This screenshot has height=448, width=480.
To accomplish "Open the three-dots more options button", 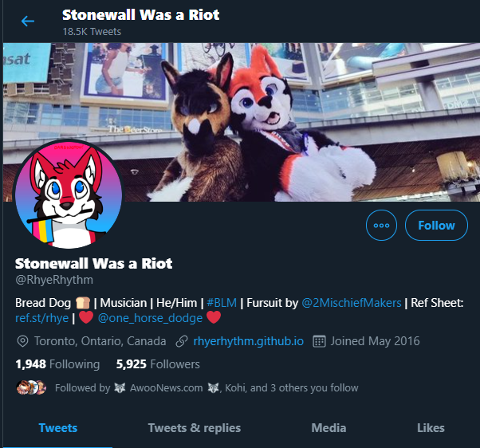I will tap(381, 226).
